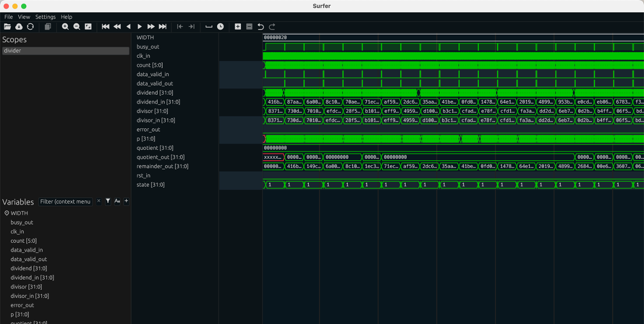Click the Variables filter input field
The height and width of the screenshot is (324, 644).
(x=66, y=201)
